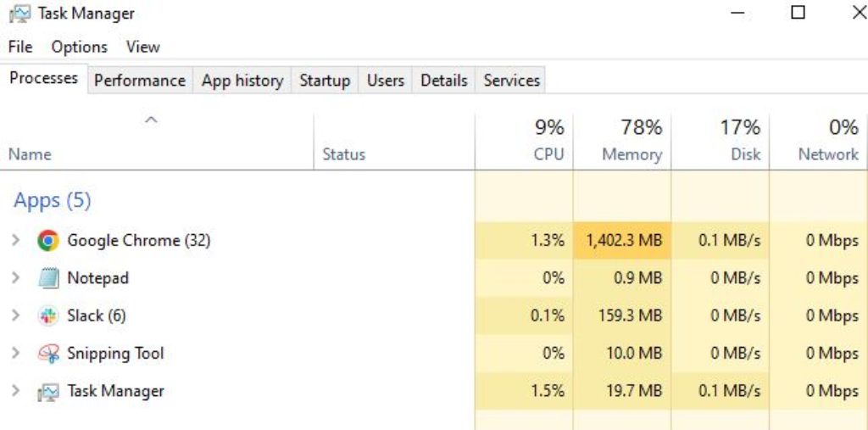Expand the Snipping Tool process entry
Viewport: 868px width, 430px height.
pyautogui.click(x=15, y=354)
